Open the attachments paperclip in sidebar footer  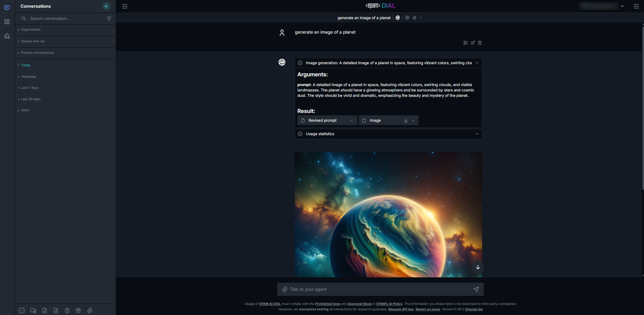point(90,311)
